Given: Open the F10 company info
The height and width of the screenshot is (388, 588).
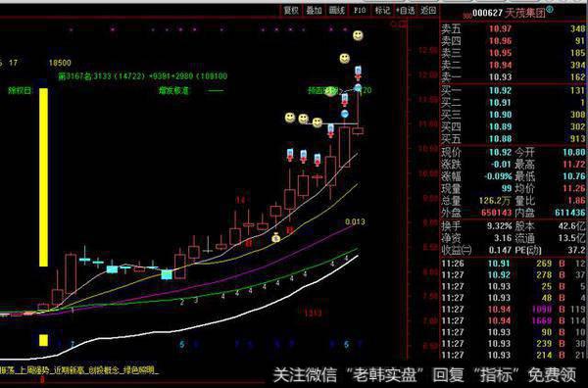Looking at the screenshot, I should (360, 11).
